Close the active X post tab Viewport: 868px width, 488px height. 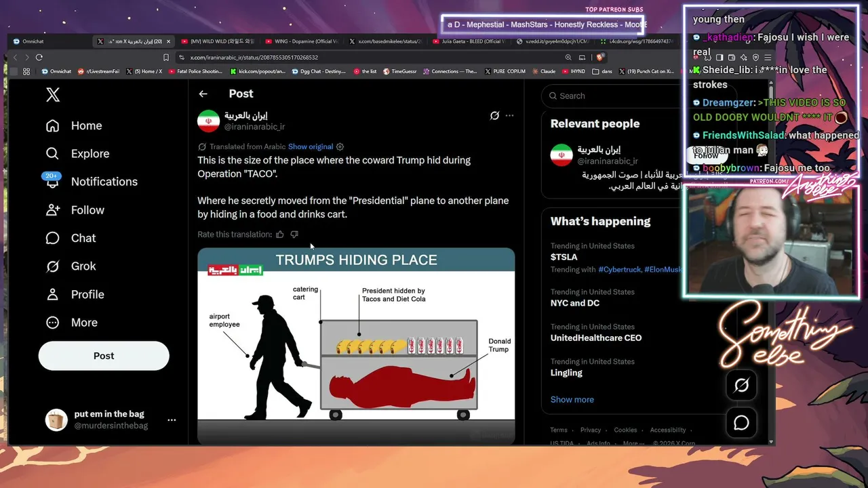click(168, 41)
